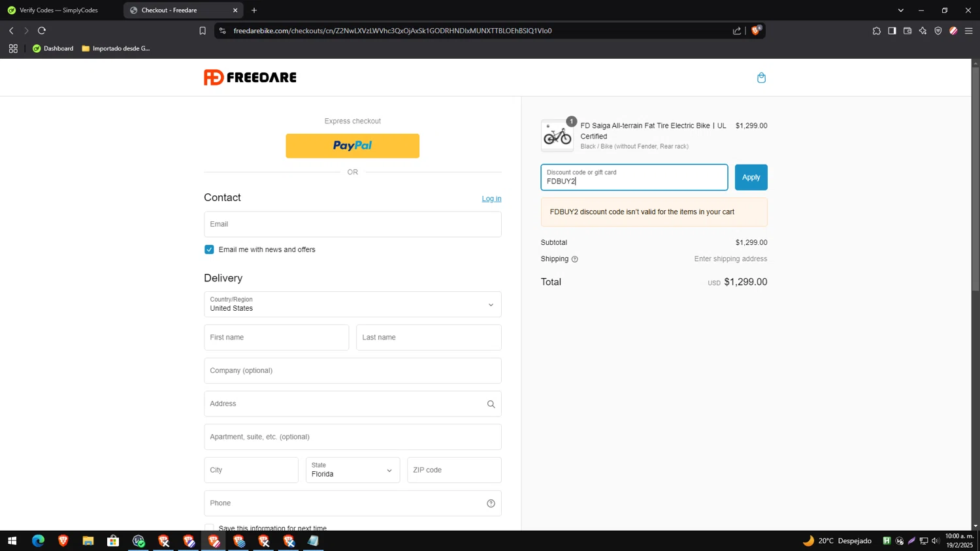Click the City field
The image size is (980, 551).
click(x=251, y=470)
